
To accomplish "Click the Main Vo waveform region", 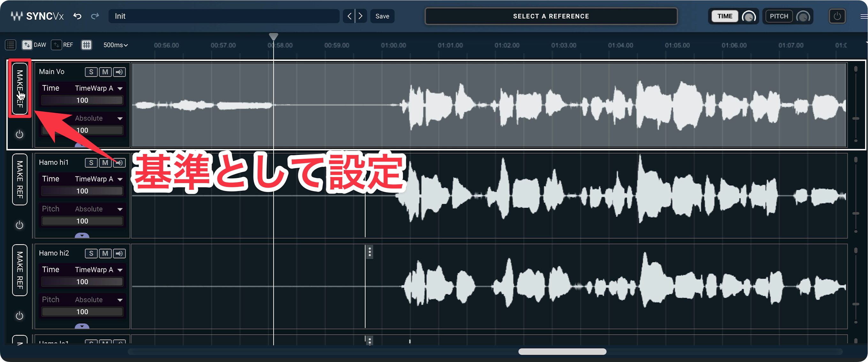I will pos(489,105).
